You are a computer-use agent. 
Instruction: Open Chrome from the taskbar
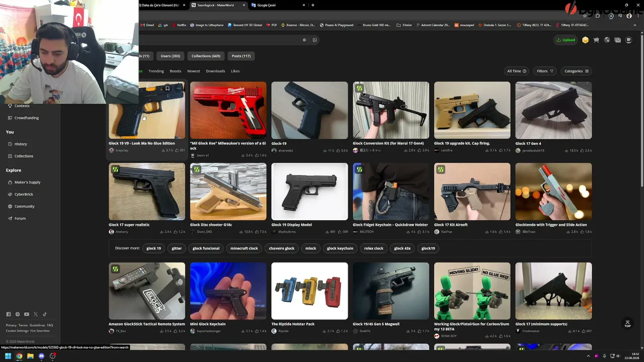[x=19, y=356]
